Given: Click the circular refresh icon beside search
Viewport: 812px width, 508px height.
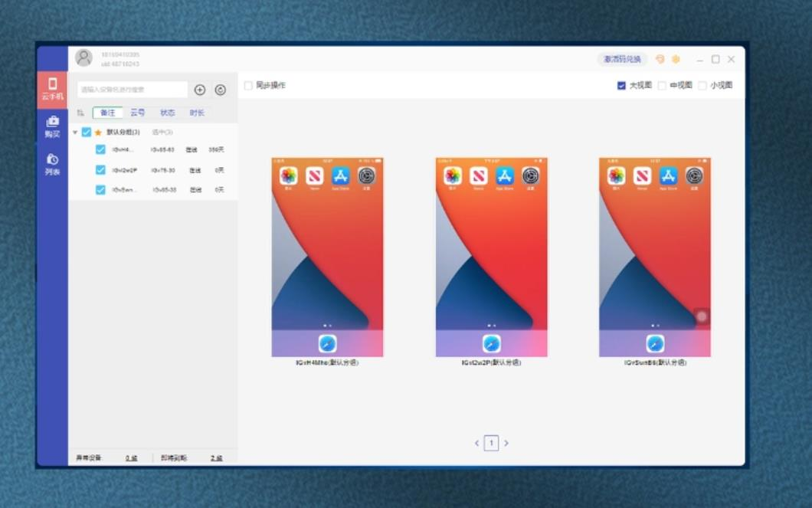Looking at the screenshot, I should 220,90.
